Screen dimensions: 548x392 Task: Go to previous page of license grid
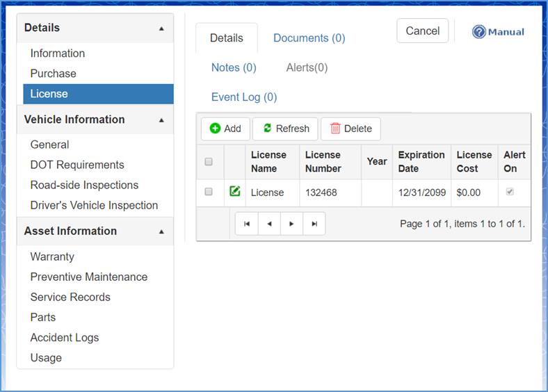click(x=269, y=224)
